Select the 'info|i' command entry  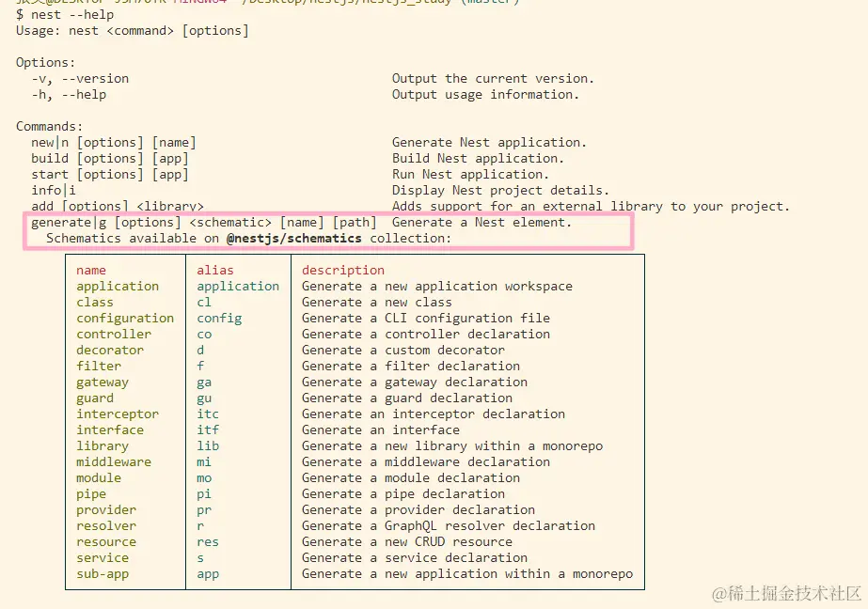[x=54, y=190]
